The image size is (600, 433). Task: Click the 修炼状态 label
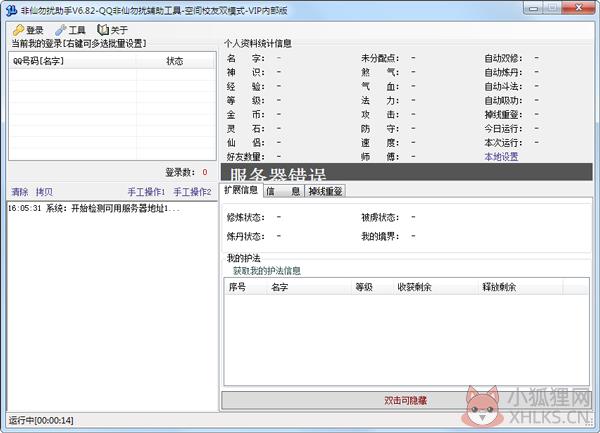tap(246, 217)
